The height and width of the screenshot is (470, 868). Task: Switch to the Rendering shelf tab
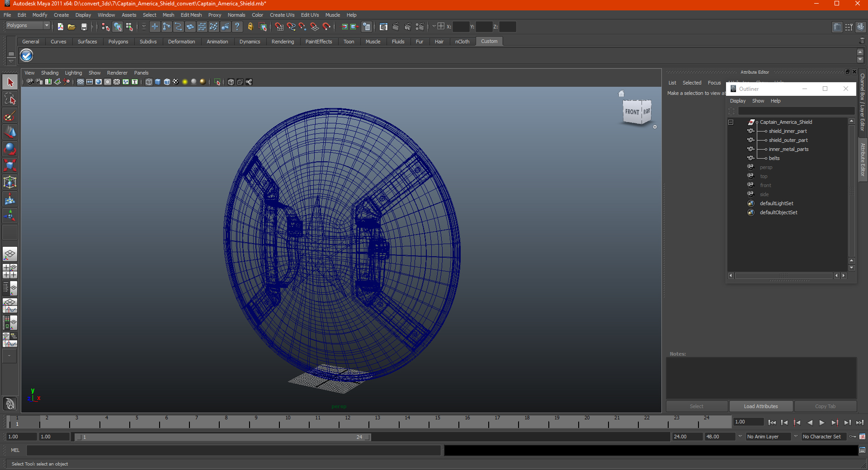283,42
